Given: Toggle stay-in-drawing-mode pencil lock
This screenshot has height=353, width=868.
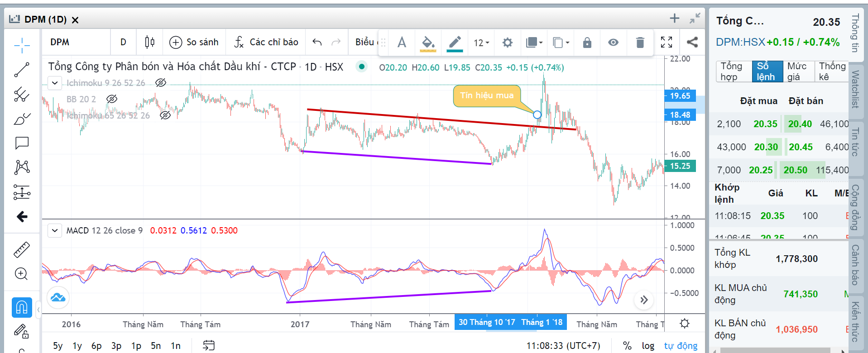Looking at the screenshot, I should (22, 332).
